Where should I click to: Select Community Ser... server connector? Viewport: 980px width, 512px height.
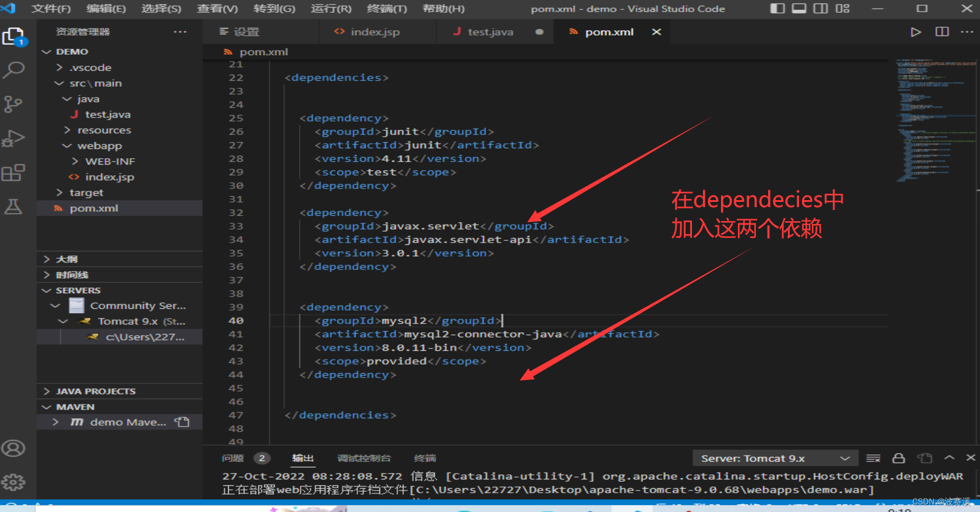click(119, 305)
